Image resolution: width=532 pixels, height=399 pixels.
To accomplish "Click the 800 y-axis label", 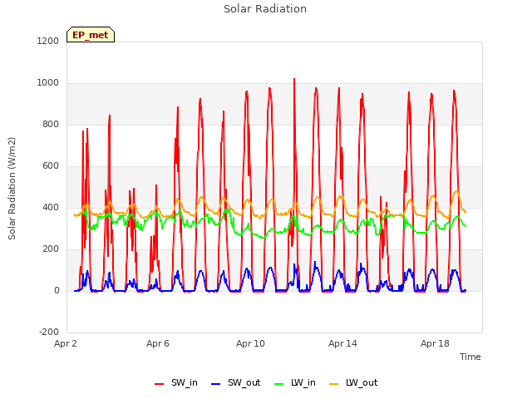I will click(51, 124).
